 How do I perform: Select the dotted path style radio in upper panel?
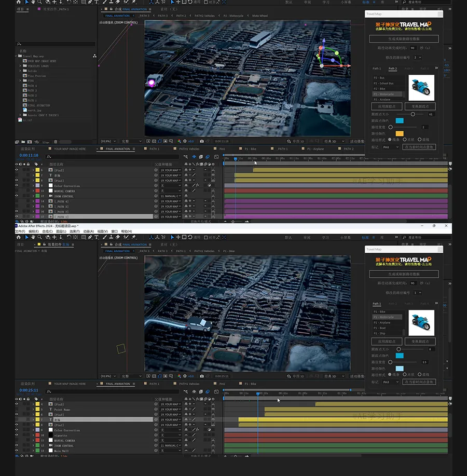405,139
